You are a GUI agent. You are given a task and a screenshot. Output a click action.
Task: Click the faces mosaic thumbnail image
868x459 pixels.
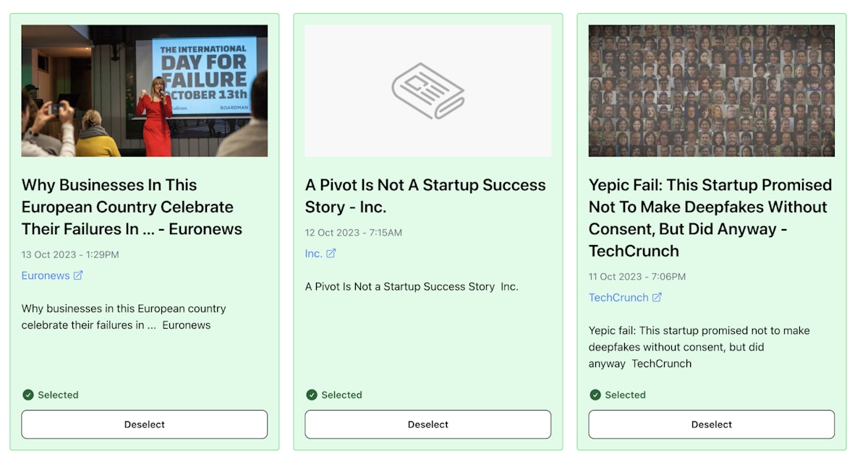(x=712, y=90)
